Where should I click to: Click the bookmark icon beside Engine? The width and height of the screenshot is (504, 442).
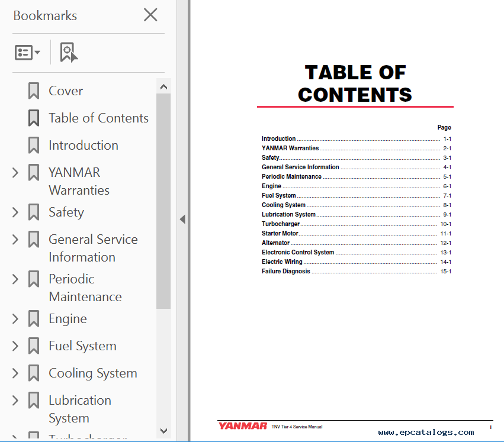click(34, 319)
